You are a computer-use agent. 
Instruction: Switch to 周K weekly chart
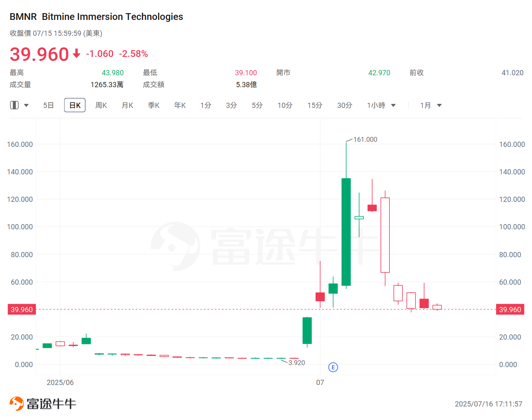(101, 105)
